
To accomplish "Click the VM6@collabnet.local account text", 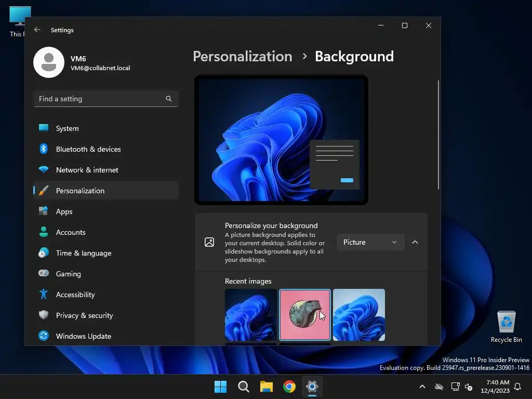I will 100,68.
